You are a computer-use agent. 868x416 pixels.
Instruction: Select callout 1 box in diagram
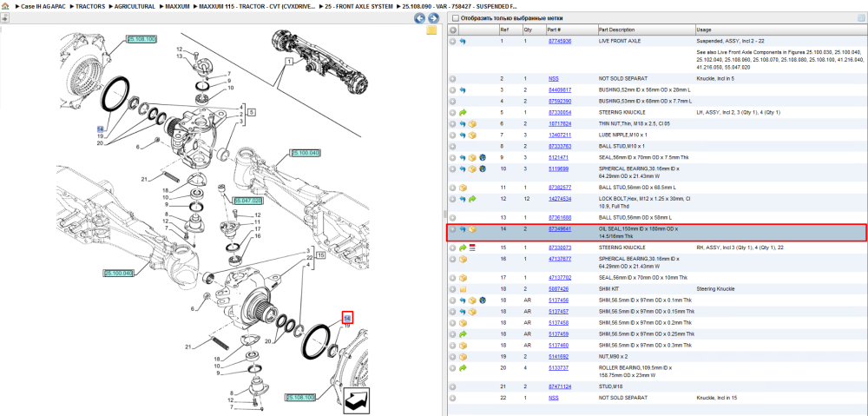288,62
